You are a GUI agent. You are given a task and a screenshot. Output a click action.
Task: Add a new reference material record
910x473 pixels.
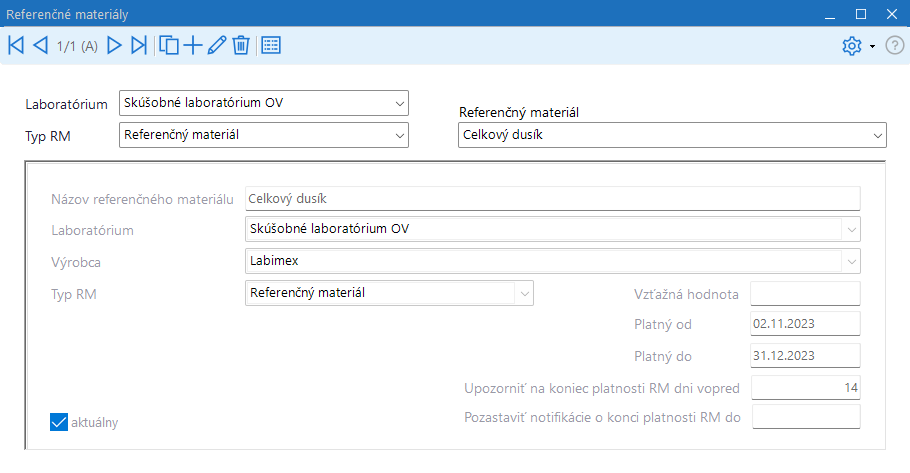tap(193, 45)
